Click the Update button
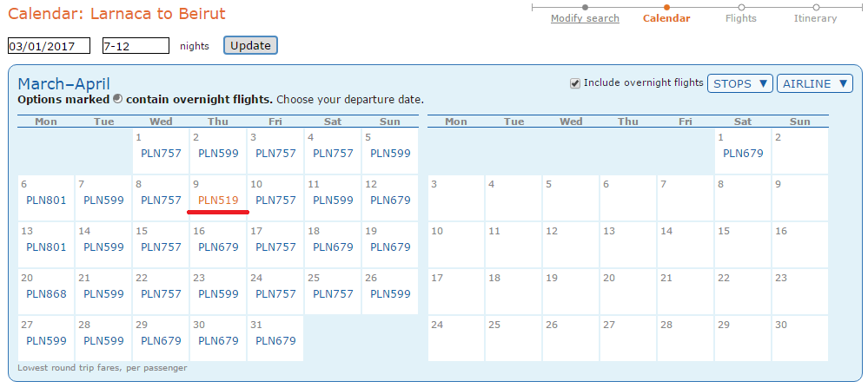 tap(250, 45)
